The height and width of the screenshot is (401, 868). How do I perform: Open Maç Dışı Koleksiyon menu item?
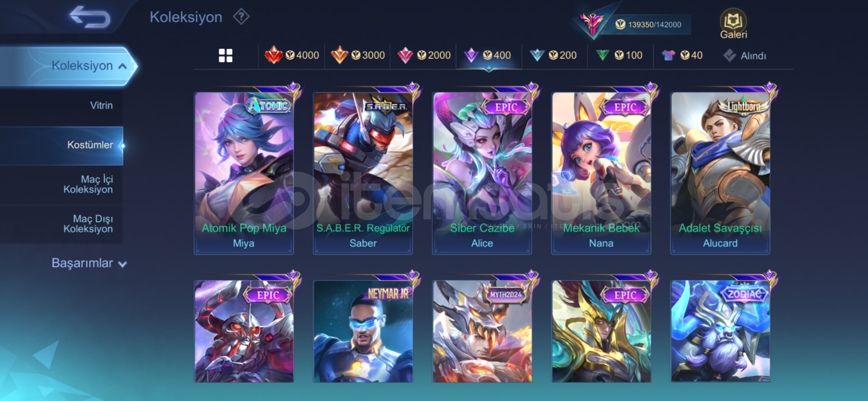click(x=61, y=224)
